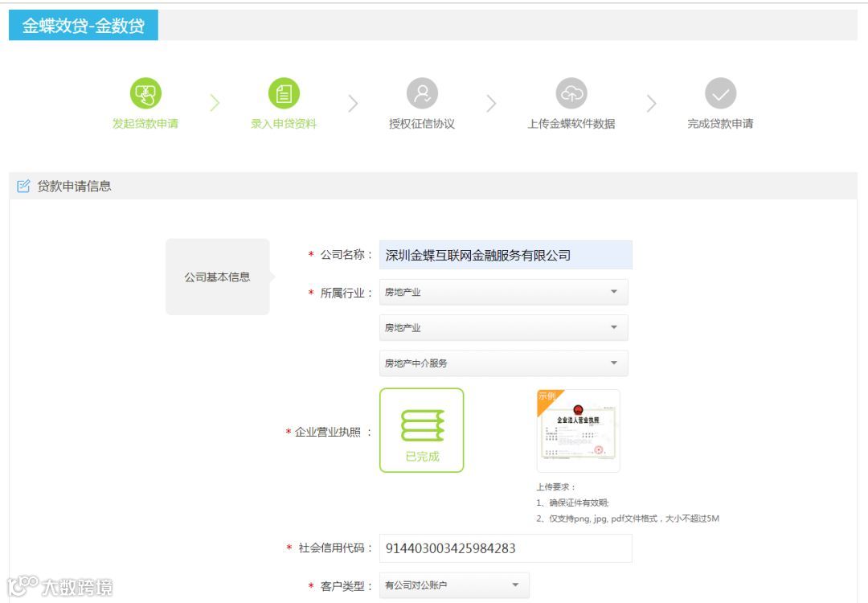The image size is (868, 603).
Task: Click the 公司名称 input field
Action: (506, 255)
